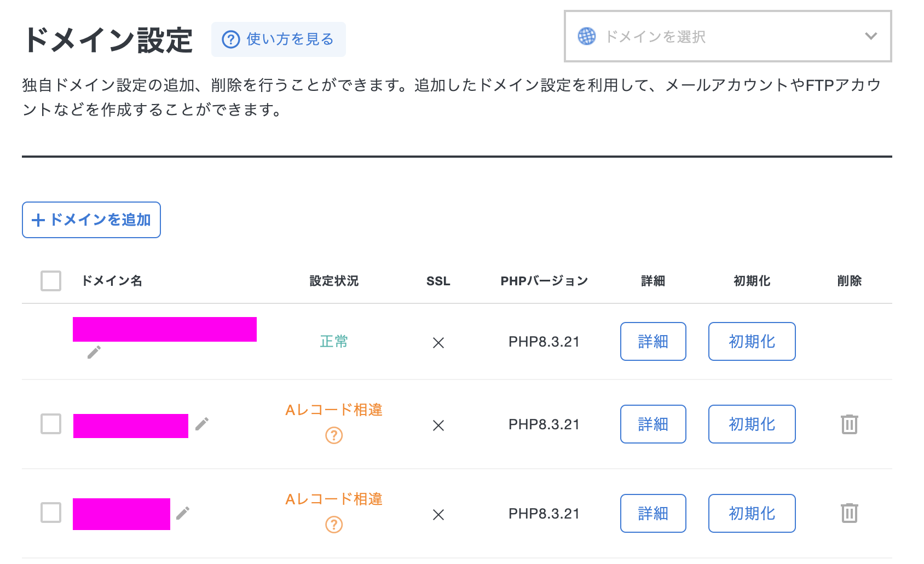Open 詳細 for the first domain
Viewport: 924px width, 564px height.
[653, 342]
